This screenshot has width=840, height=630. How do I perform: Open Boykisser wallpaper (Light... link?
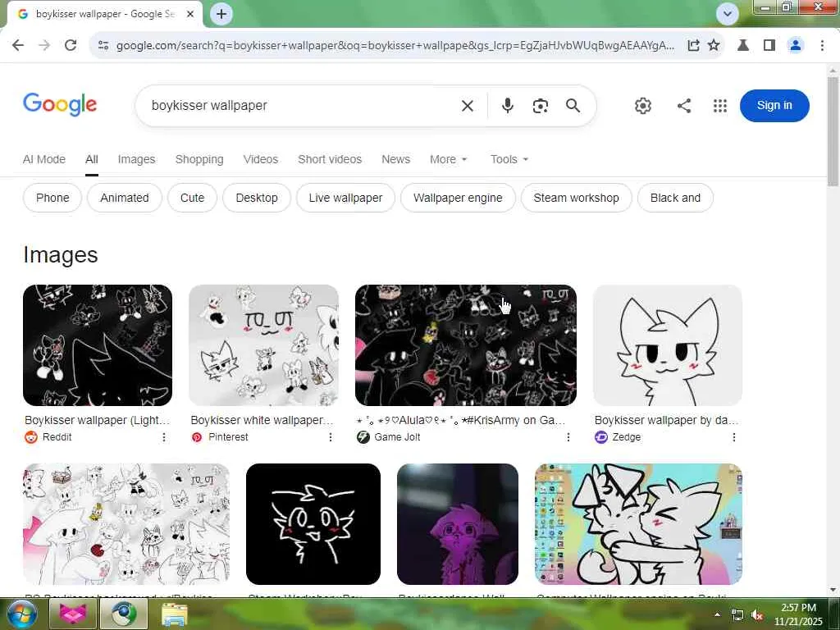pos(97,420)
